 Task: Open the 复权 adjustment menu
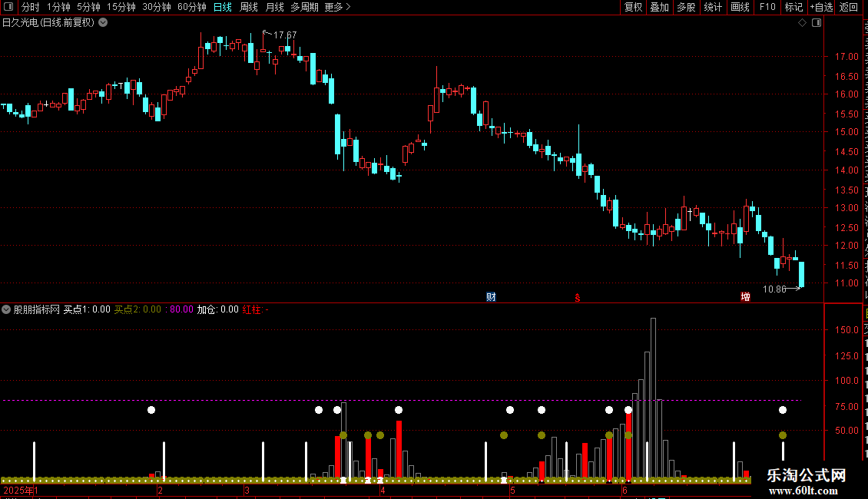(633, 7)
